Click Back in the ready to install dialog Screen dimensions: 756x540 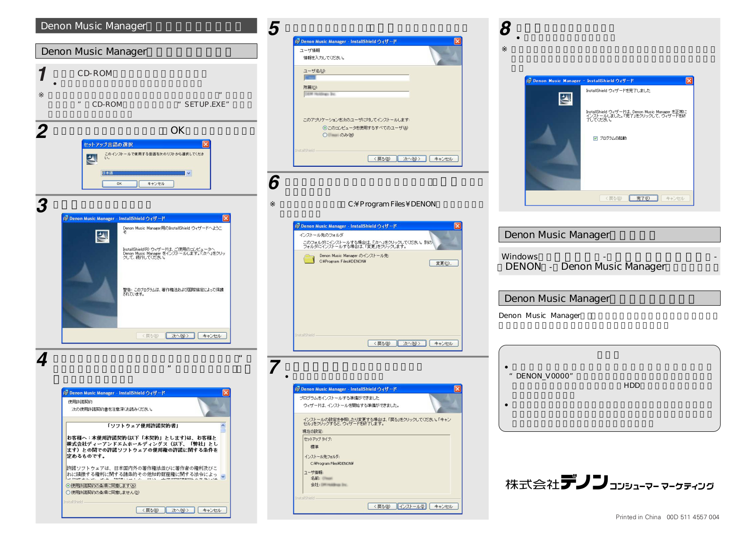(382, 506)
